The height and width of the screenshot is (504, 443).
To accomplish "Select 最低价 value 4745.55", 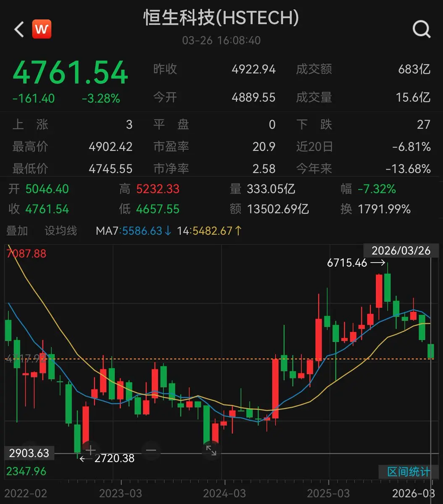I will pos(111,169).
